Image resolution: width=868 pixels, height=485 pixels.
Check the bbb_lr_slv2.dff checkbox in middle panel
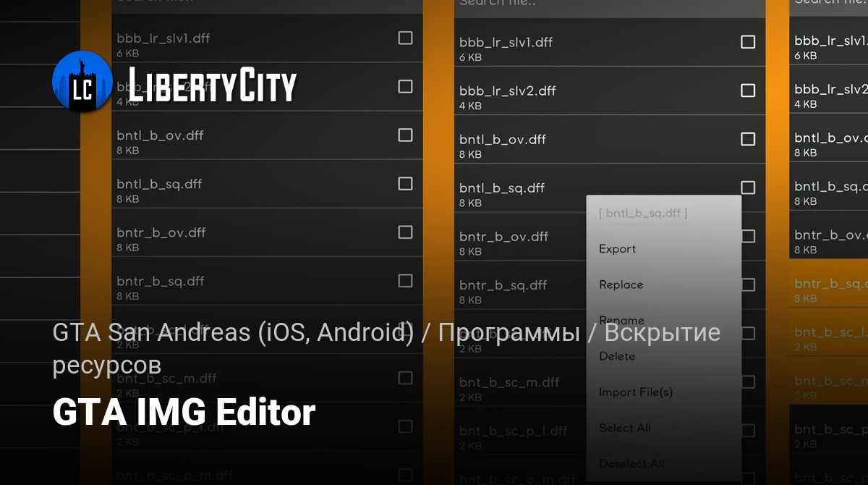(x=748, y=90)
